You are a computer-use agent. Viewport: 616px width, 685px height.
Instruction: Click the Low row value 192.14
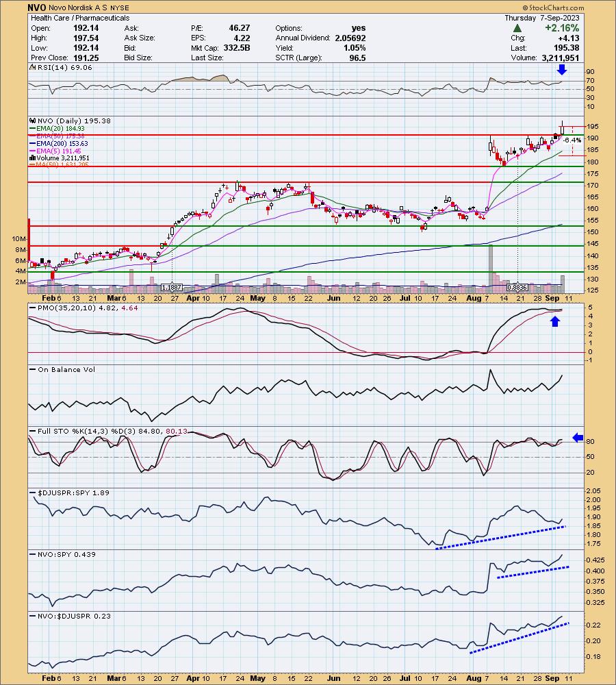coord(86,48)
